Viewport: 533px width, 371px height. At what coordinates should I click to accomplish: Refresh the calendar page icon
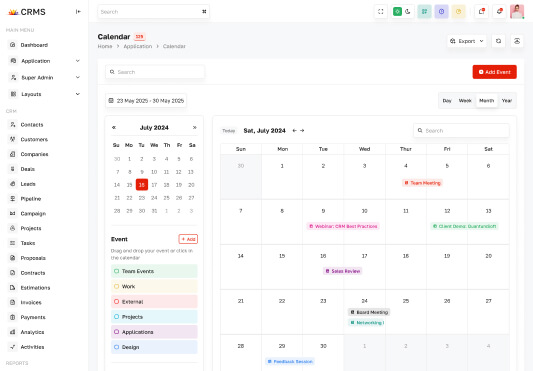point(498,41)
